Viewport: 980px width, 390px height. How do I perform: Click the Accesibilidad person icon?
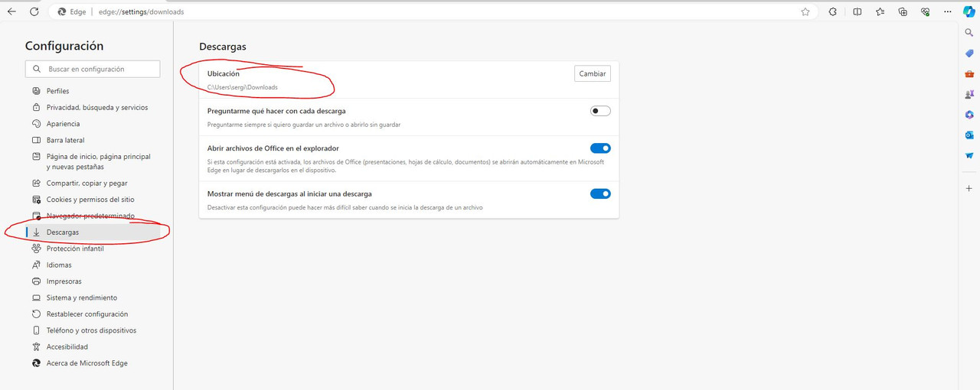(x=36, y=347)
